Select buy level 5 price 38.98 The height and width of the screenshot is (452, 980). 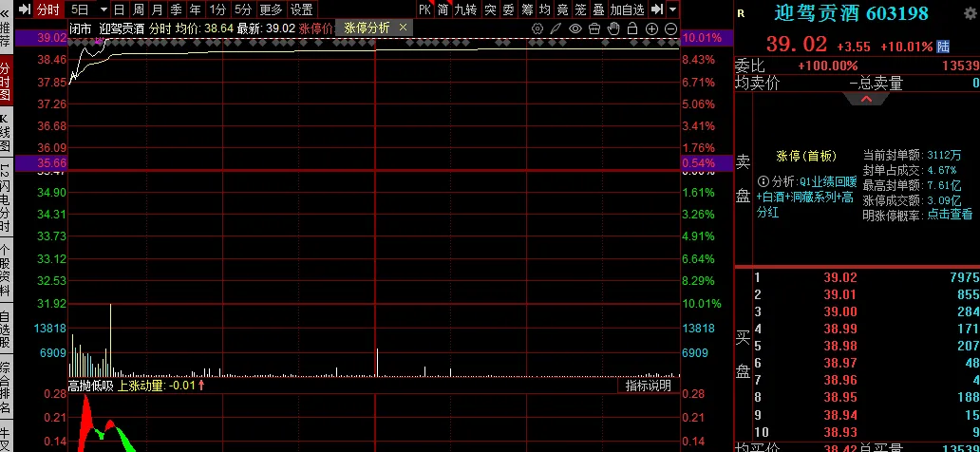click(x=840, y=346)
